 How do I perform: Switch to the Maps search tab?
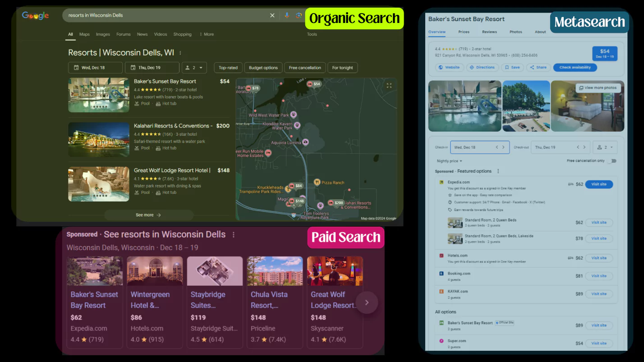(84, 34)
